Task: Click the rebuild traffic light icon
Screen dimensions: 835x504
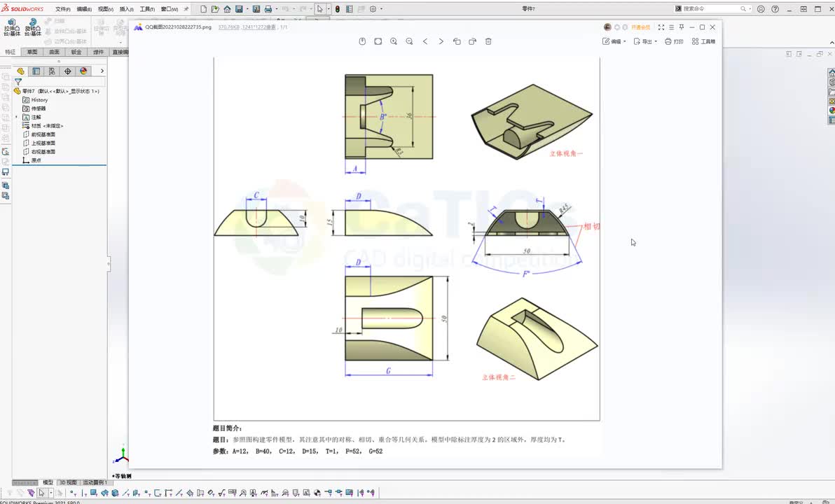Action: (x=337, y=9)
